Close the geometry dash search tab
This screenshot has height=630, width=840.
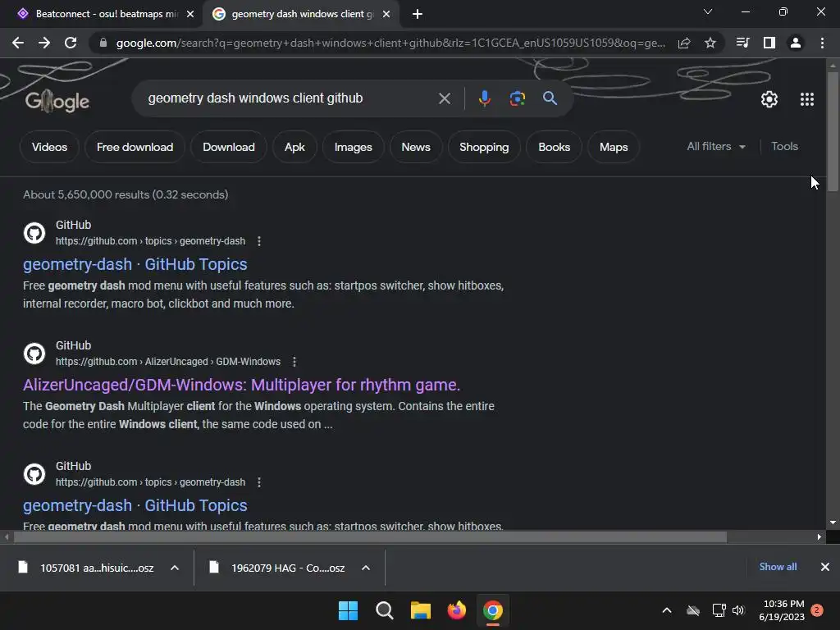(x=386, y=14)
